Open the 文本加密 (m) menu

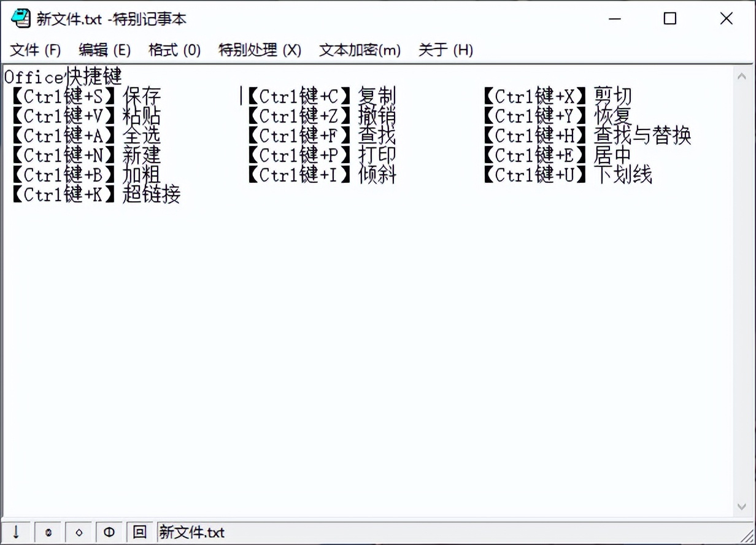(358, 50)
